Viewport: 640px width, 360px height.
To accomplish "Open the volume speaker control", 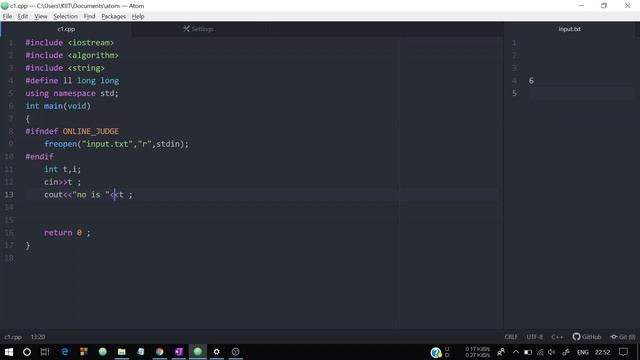I will (552, 352).
